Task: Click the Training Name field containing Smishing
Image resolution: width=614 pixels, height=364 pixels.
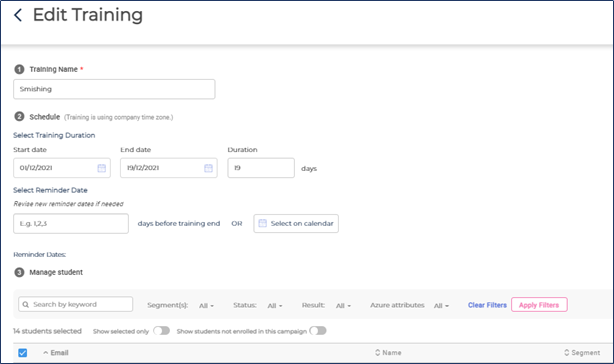Action: click(114, 89)
